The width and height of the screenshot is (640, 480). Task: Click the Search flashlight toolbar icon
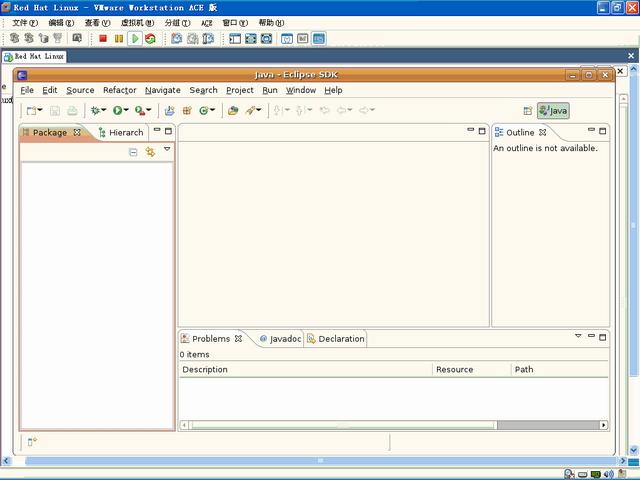tap(251, 111)
